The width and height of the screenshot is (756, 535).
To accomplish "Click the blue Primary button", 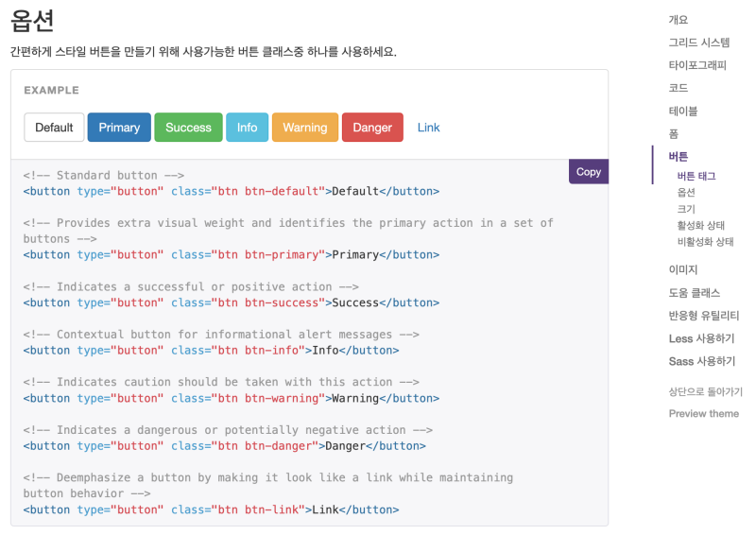I will pos(119,128).
